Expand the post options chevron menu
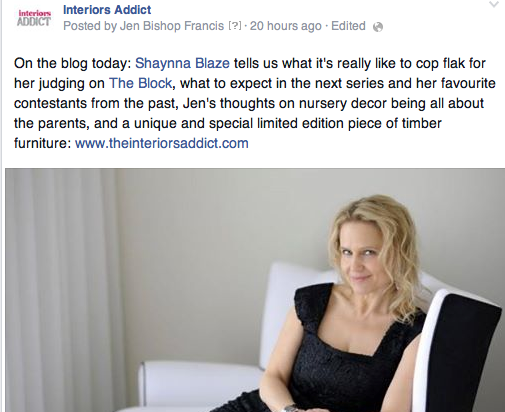 click(x=494, y=5)
